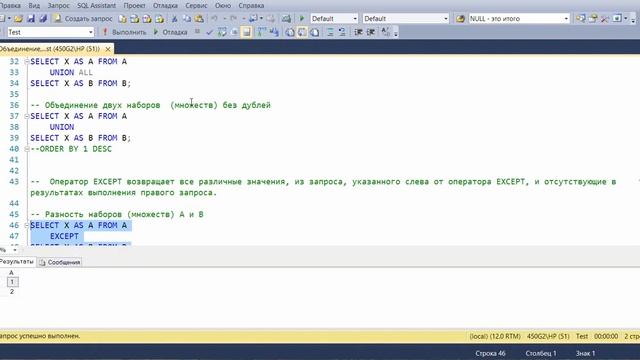640x360 pixels.
Task: Paste from clipboard using the toolbar icon
Action: click(199, 19)
